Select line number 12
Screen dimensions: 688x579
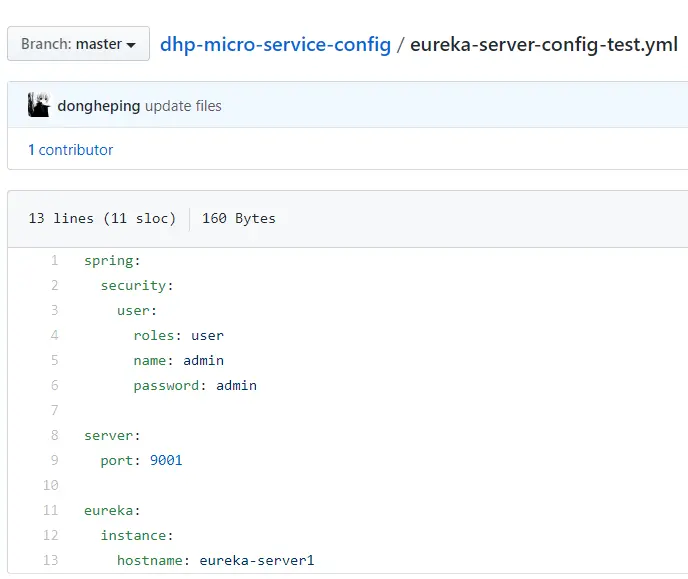[x=51, y=536]
